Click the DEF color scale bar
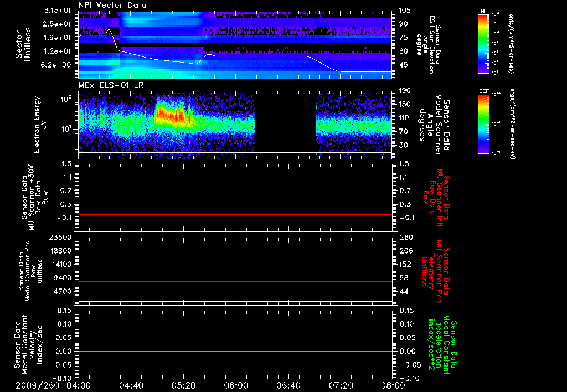 tap(483, 124)
